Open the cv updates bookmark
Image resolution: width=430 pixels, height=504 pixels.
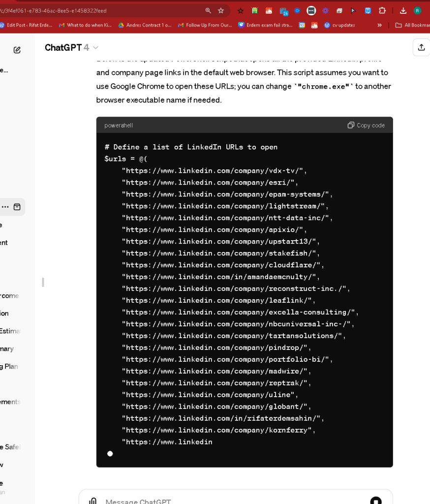(x=339, y=25)
